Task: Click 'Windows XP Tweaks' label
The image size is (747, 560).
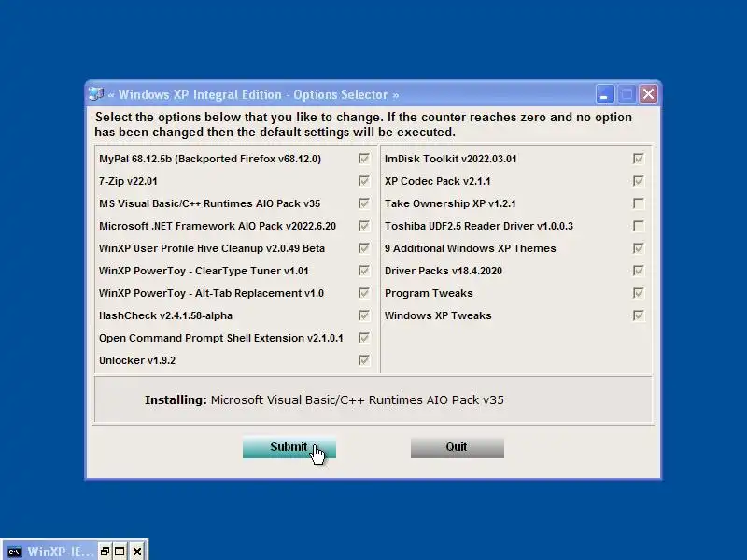Action: point(438,315)
